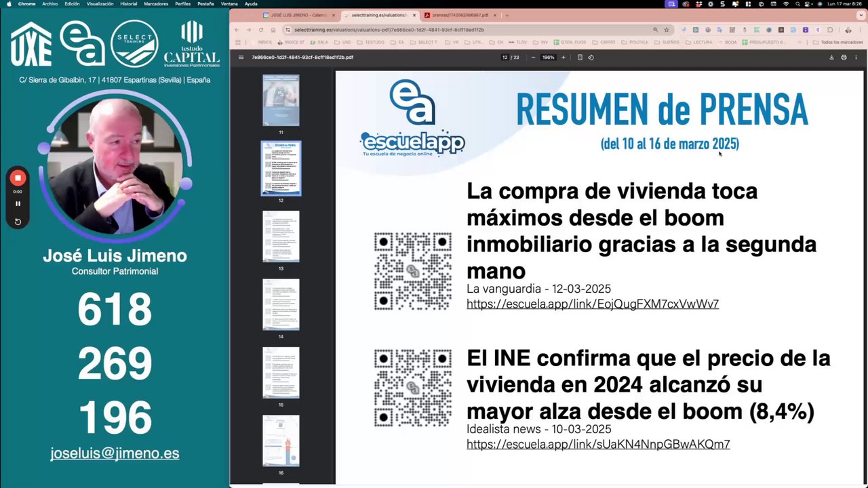Image resolution: width=868 pixels, height=488 pixels.
Task: Open PDF viewer more actions menu
Action: coord(856,58)
